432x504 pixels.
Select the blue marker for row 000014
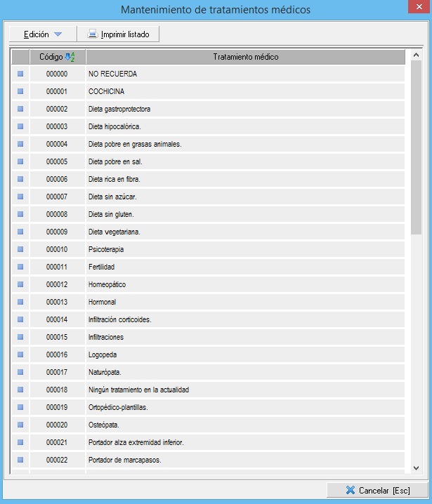[x=20, y=319]
